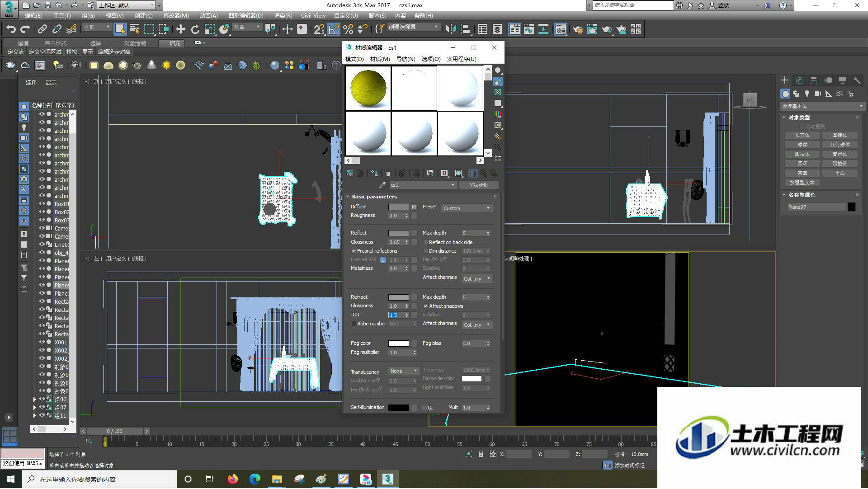Open the workspace 工作区 dropdown
Screen dimensions: 868x489
point(126,5)
